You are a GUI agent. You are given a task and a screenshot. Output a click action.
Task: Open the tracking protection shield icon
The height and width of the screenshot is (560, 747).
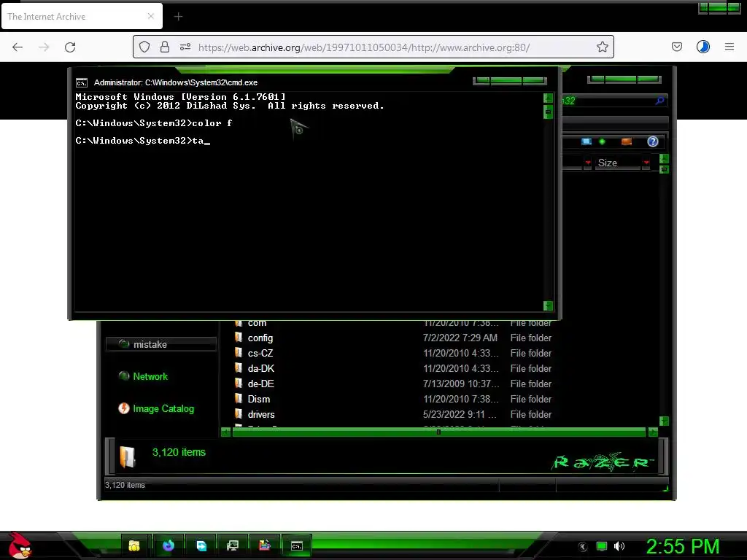tap(144, 47)
